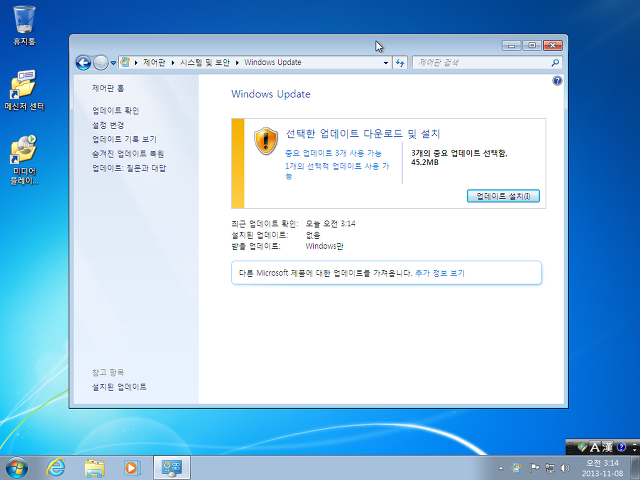
Task: Click 숨겨진 업데이트 복원 link
Action: coord(128,154)
